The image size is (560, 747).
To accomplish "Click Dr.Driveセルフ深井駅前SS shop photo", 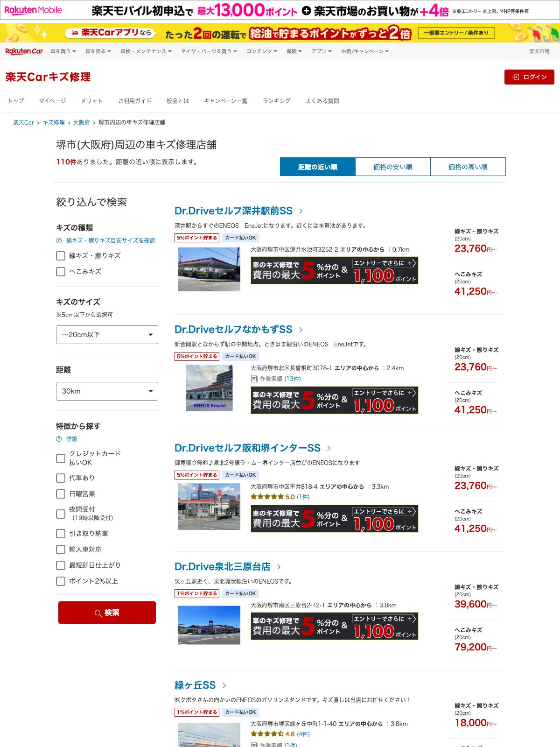I will point(209,269).
